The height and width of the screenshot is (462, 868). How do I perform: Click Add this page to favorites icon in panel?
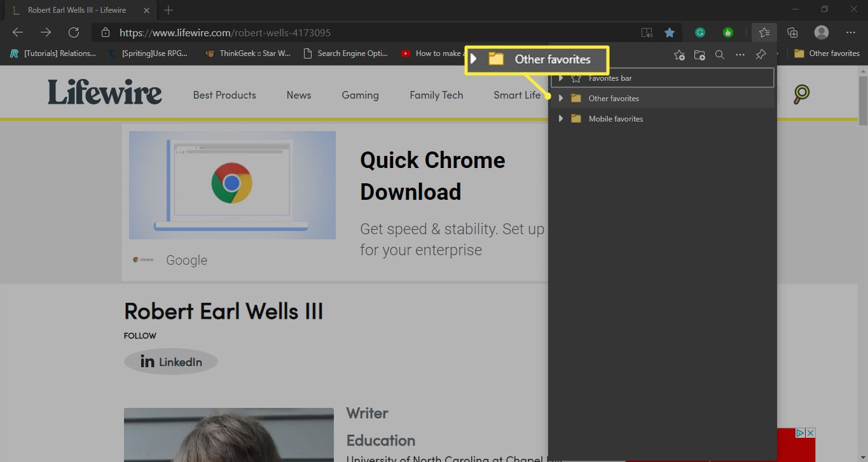pyautogui.click(x=679, y=55)
